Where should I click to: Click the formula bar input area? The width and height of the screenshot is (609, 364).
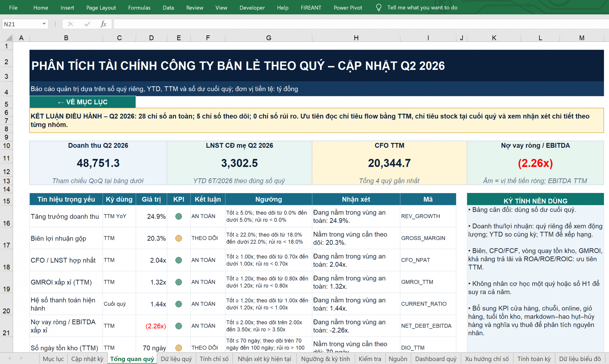360,24
